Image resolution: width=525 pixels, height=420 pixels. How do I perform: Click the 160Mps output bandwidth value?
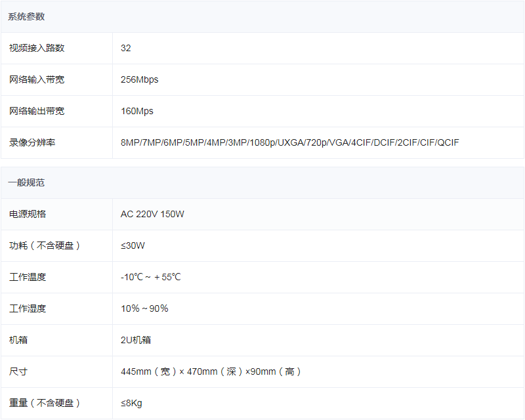(x=136, y=111)
